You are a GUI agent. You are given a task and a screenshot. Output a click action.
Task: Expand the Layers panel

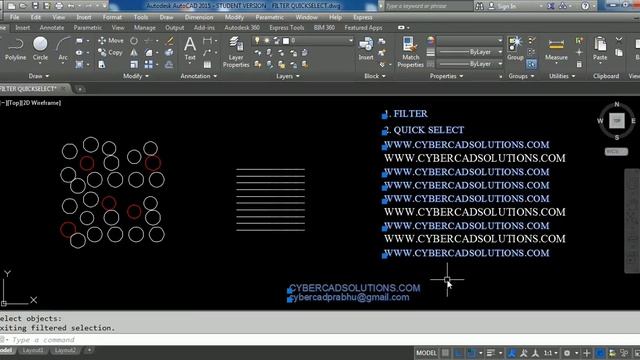(x=288, y=76)
